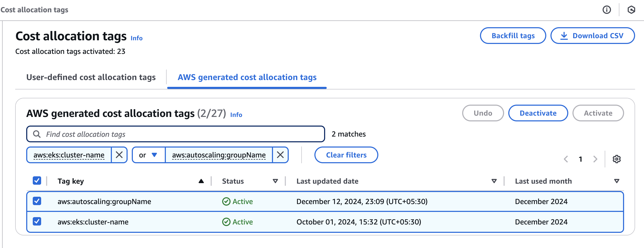Remove the aws:autoscaling:groupName filter token
This screenshot has height=248, width=644.
(280, 155)
